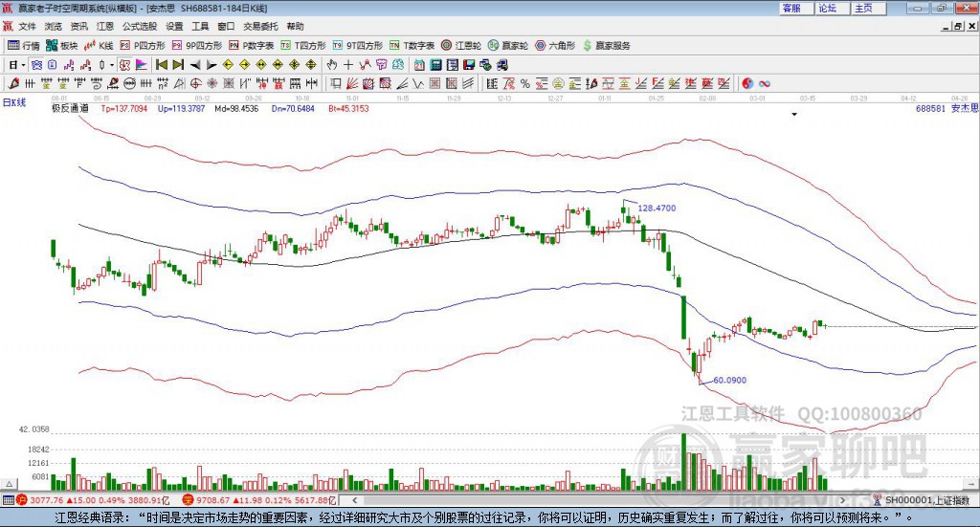Open the 交易委托 menu
This screenshot has width=980, height=527.
click(260, 26)
